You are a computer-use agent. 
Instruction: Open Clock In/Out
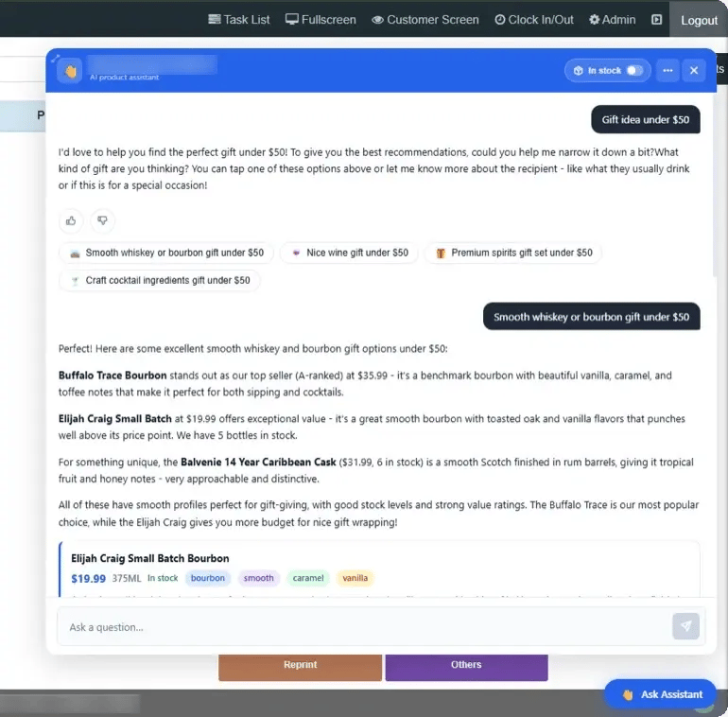(x=534, y=20)
